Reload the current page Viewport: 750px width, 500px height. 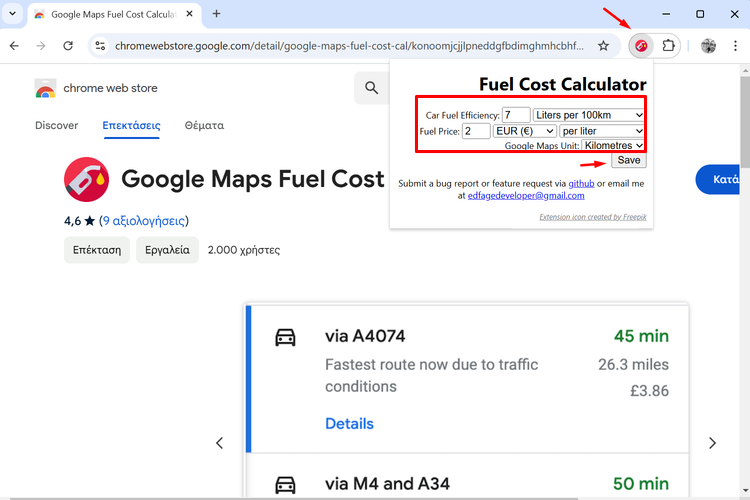68,46
